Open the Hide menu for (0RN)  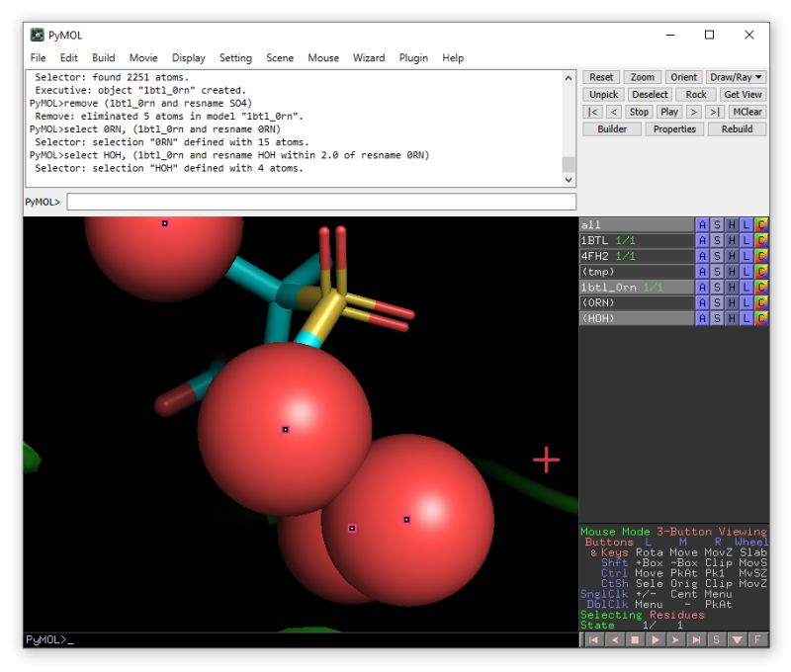click(x=731, y=303)
